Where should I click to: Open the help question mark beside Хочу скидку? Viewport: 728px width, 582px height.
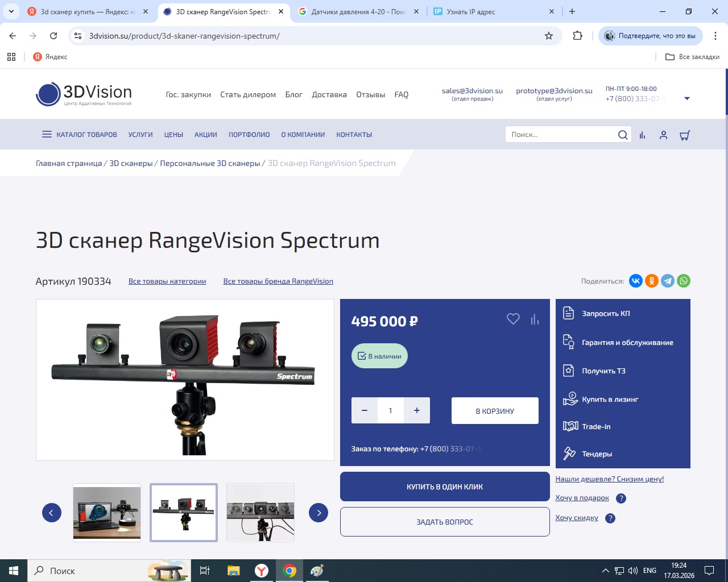pyautogui.click(x=610, y=518)
